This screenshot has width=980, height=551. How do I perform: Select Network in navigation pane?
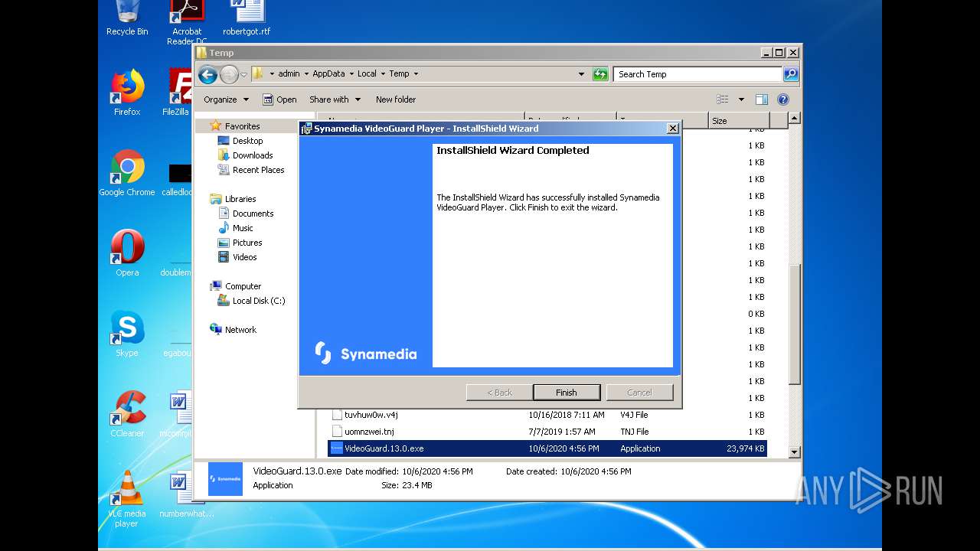click(240, 330)
